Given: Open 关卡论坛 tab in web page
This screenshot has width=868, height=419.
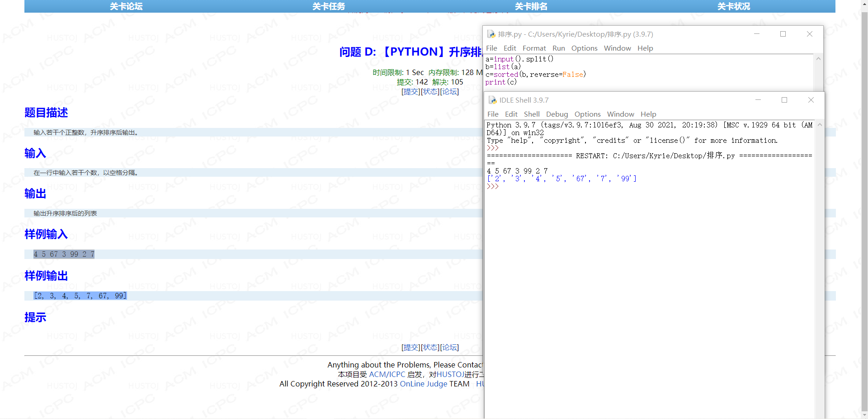Looking at the screenshot, I should pos(126,6).
